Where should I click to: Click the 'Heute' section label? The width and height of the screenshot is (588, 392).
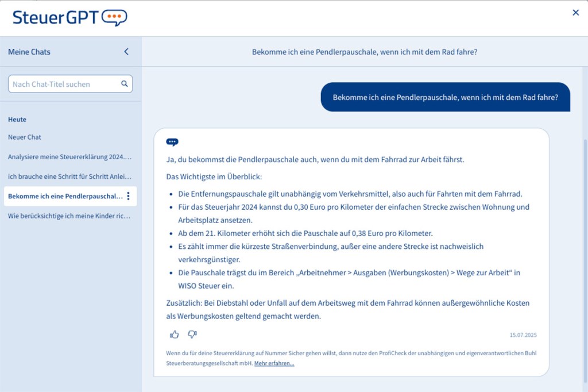(x=17, y=120)
